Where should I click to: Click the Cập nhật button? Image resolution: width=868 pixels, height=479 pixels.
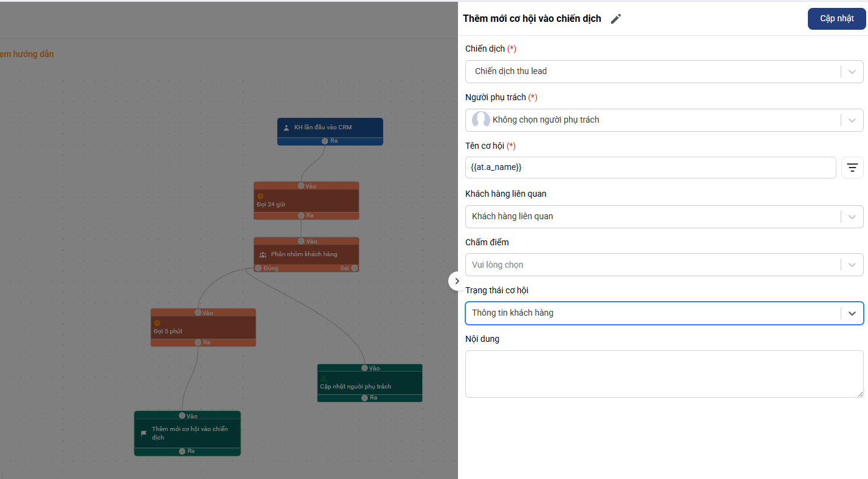[x=836, y=19]
